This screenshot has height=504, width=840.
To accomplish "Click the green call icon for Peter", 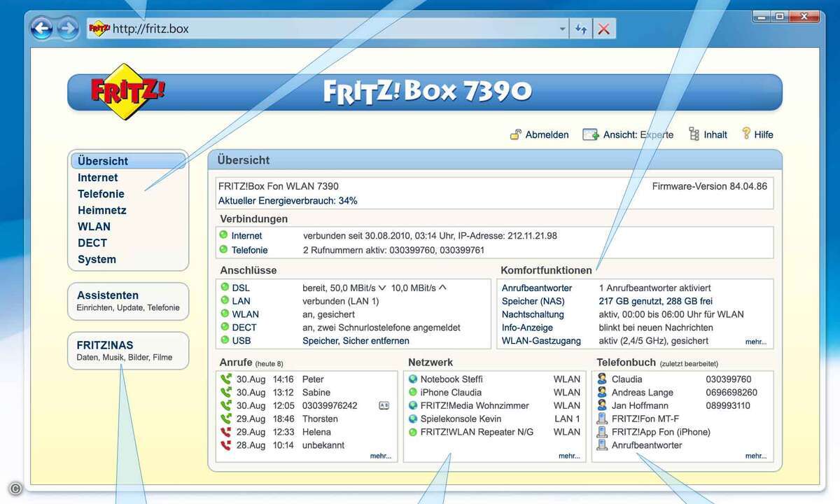I will 226,379.
